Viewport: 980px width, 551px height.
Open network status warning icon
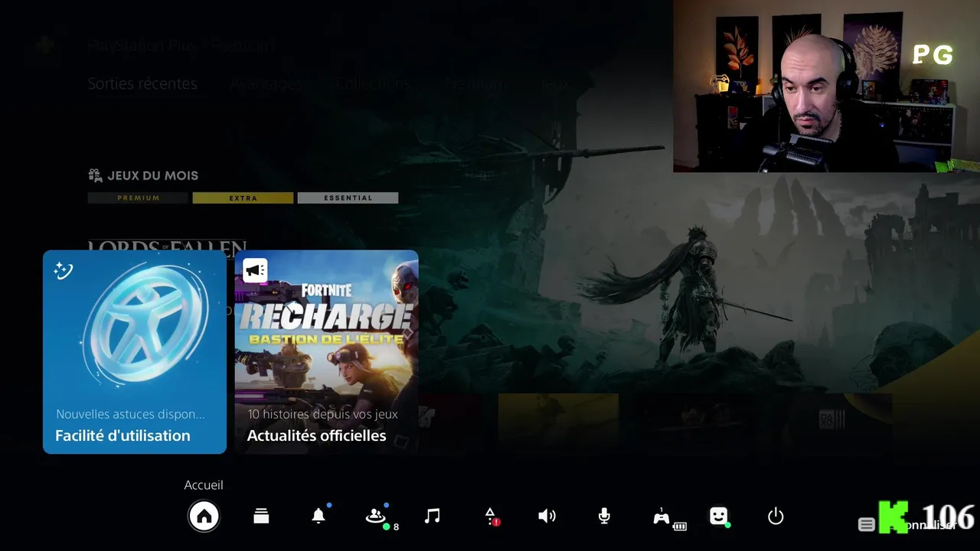[x=491, y=517]
